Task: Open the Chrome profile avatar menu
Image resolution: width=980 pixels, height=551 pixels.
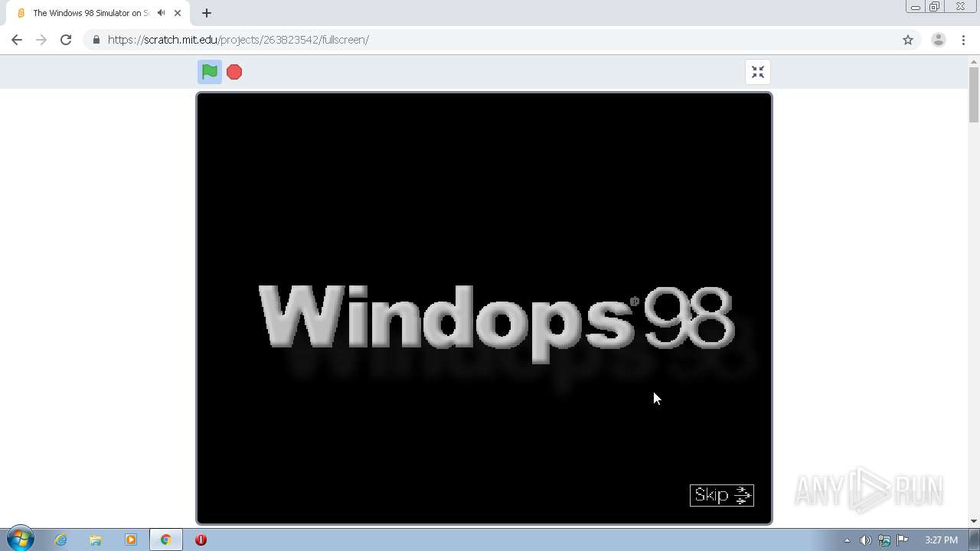Action: point(939,40)
